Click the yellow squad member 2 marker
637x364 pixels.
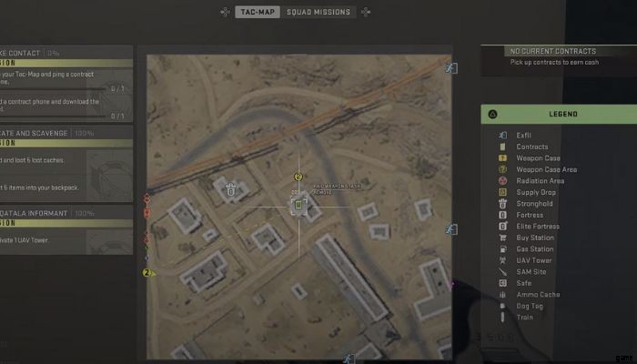tap(148, 273)
